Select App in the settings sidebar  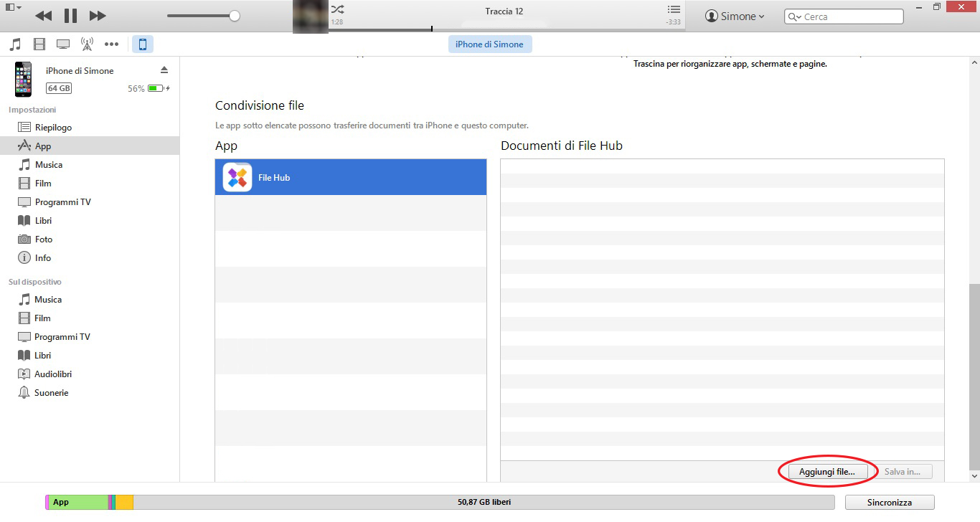[x=90, y=146]
